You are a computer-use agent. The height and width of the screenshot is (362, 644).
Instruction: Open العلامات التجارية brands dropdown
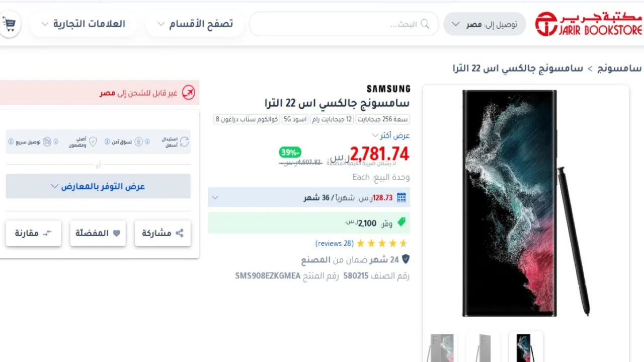84,24
